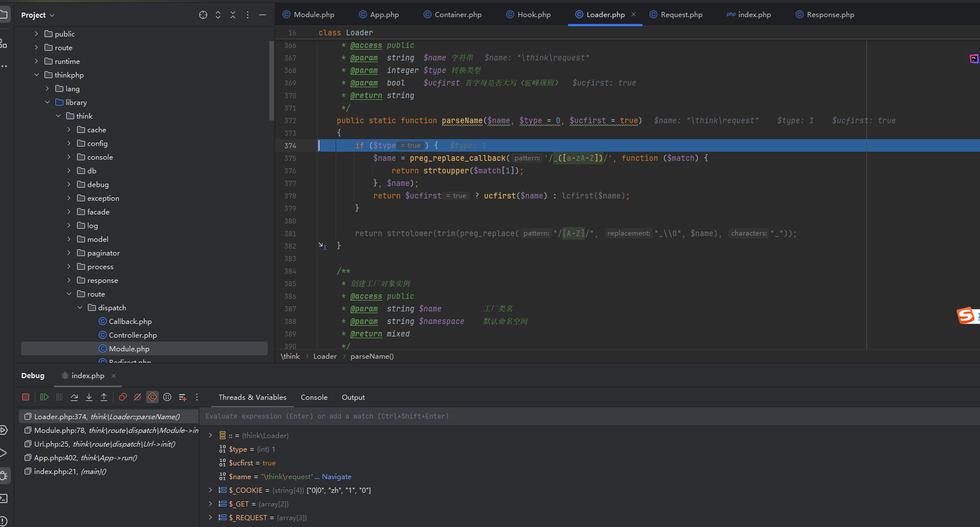Expand the cache folder
This screenshot has height=527, width=980.
click(x=69, y=130)
